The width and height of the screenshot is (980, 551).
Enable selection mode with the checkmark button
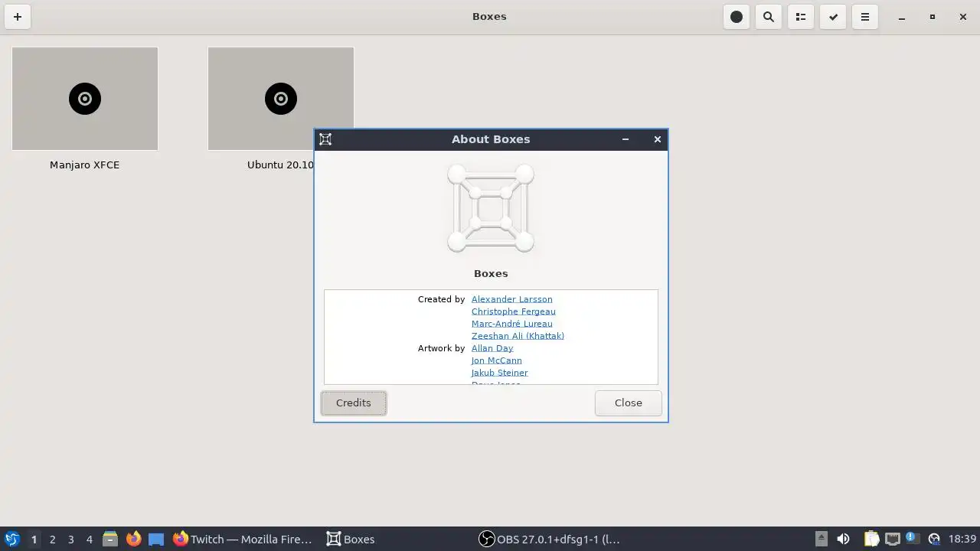(833, 17)
